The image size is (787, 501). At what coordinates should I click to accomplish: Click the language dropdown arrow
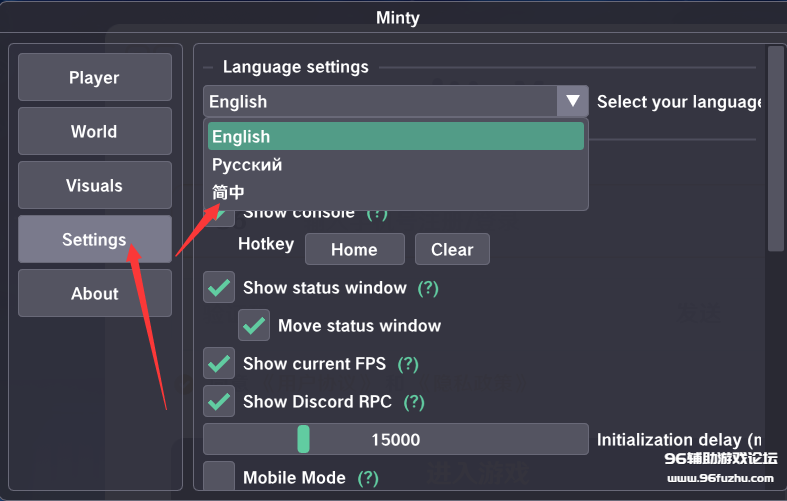[573, 101]
